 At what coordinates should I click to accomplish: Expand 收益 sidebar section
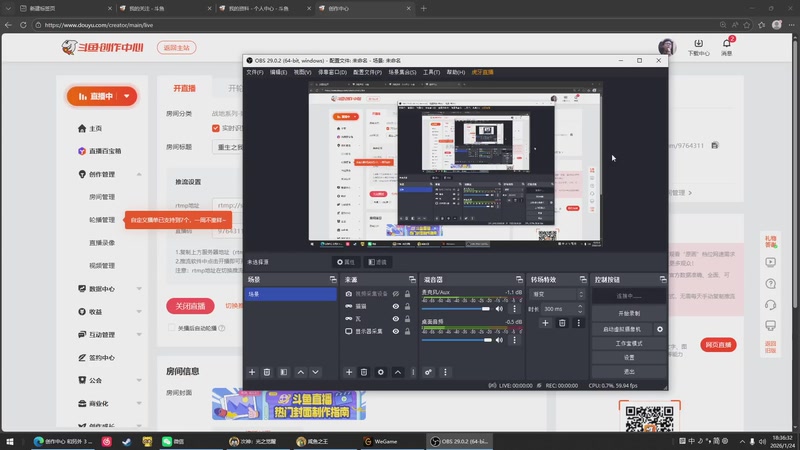tap(139, 312)
